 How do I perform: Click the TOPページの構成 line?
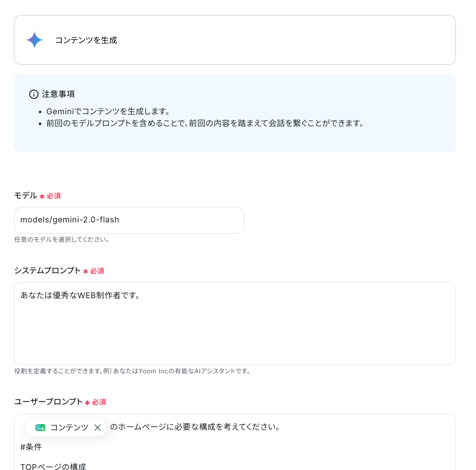pyautogui.click(x=53, y=466)
